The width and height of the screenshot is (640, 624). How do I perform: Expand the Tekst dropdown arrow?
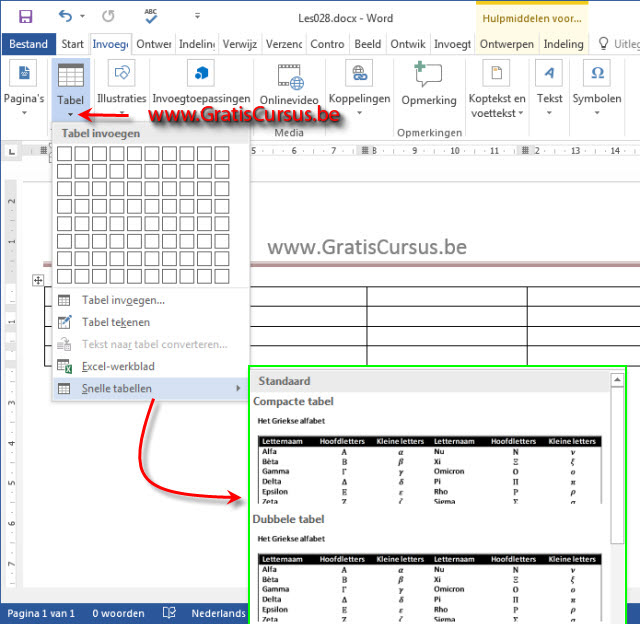(549, 113)
